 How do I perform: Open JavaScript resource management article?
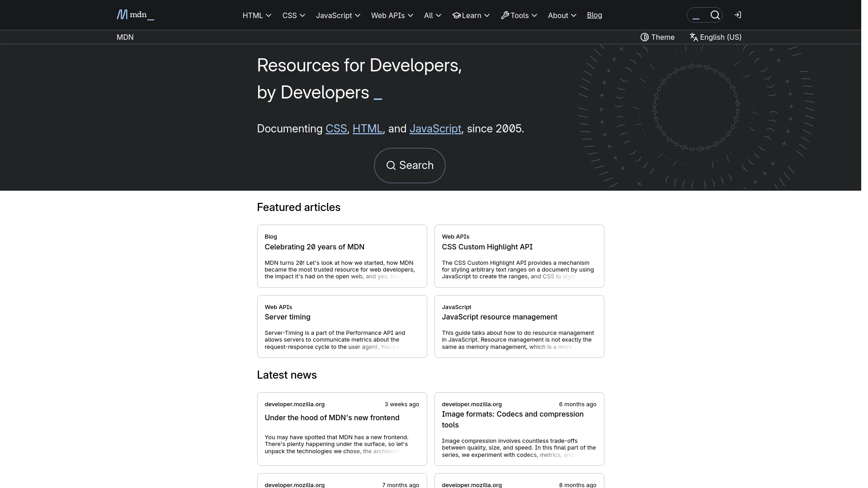click(x=499, y=317)
